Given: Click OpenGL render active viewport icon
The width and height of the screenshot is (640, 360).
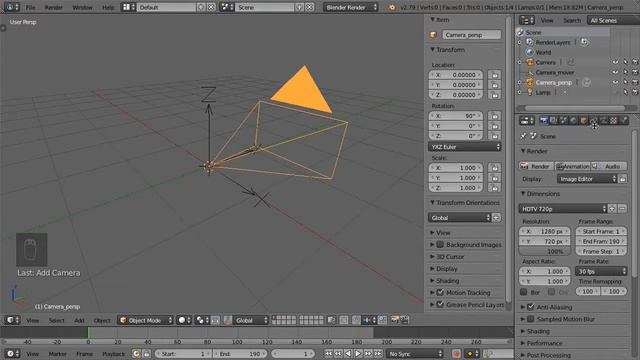Looking at the screenshot, I should click(394, 320).
